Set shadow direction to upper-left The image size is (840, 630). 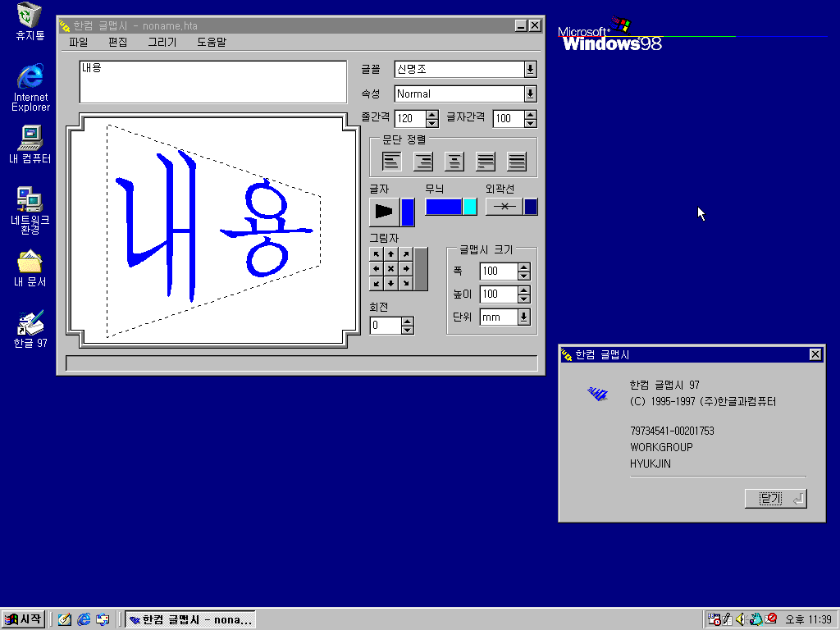376,254
